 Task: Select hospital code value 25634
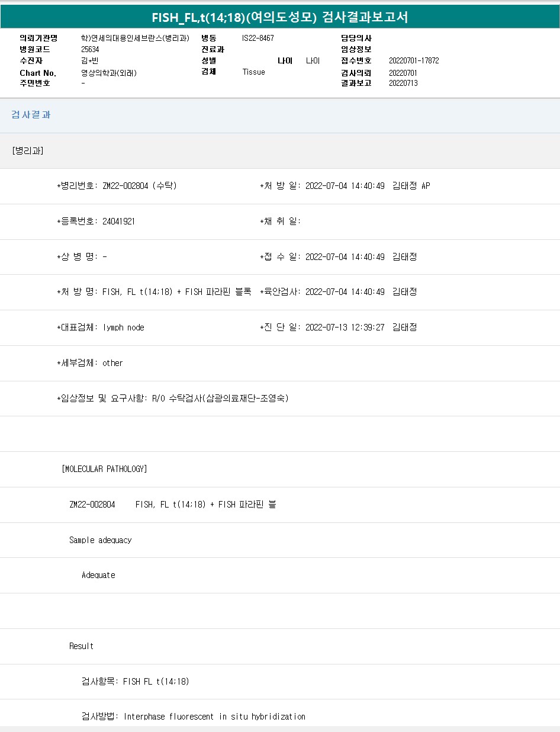pos(90,50)
